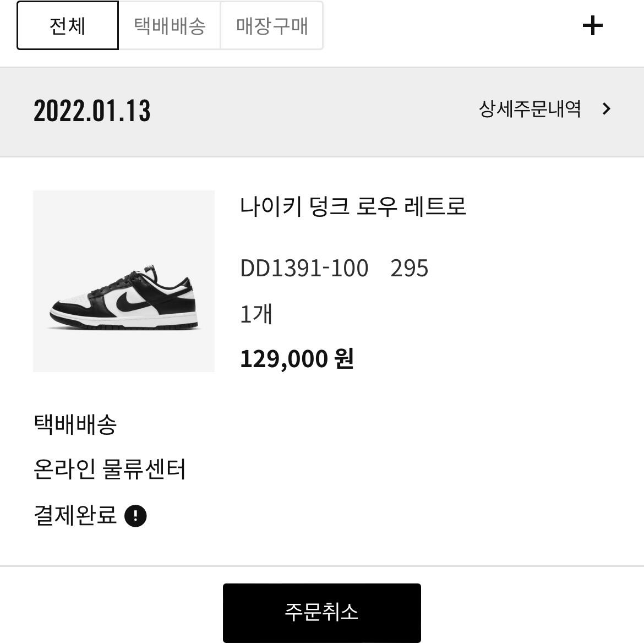Switch to the 매장구매 tab
The height and width of the screenshot is (644, 644).
pos(272,25)
